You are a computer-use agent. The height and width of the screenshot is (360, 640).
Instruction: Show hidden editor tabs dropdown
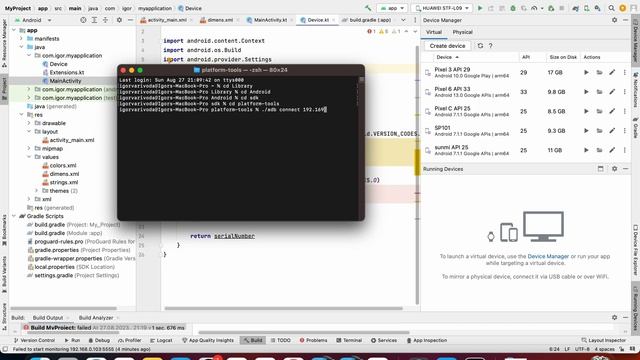pos(403,20)
